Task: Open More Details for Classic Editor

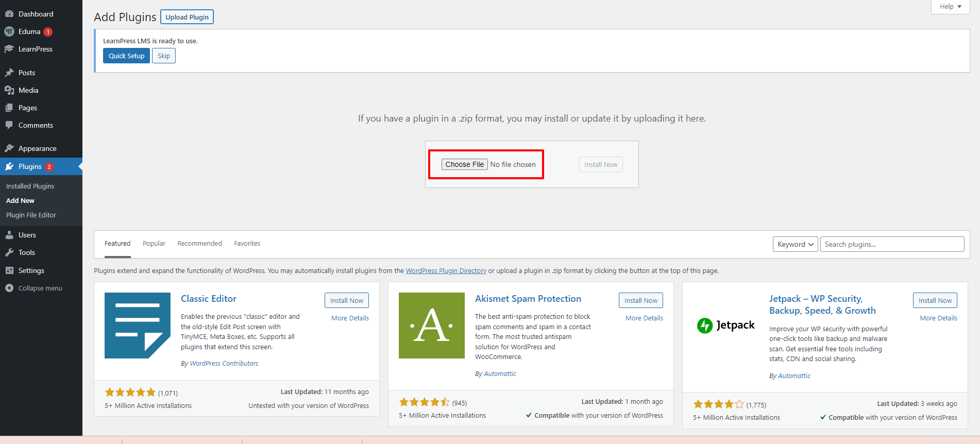Action: pyautogui.click(x=350, y=318)
